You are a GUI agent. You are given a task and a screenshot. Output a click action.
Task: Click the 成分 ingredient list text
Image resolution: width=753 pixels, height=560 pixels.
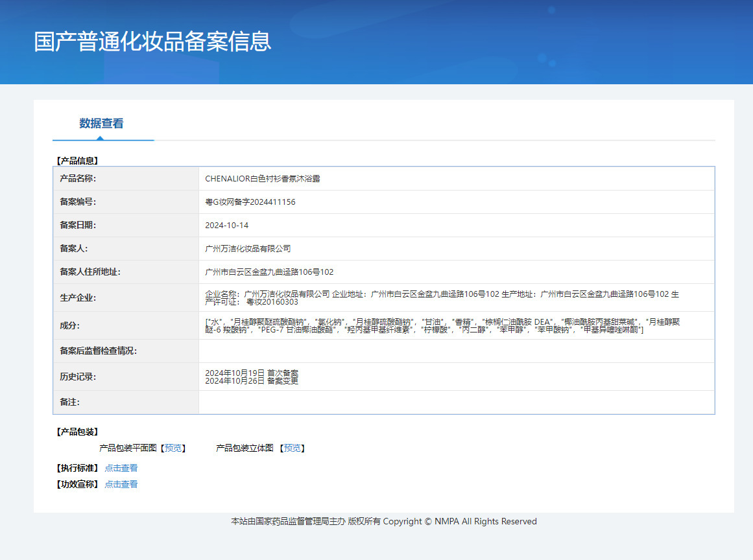[x=442, y=325]
